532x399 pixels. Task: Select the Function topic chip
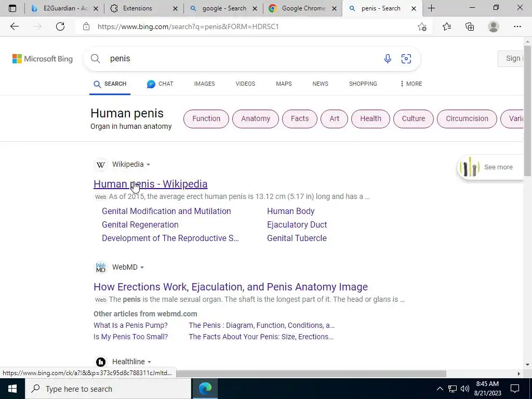coord(206,119)
